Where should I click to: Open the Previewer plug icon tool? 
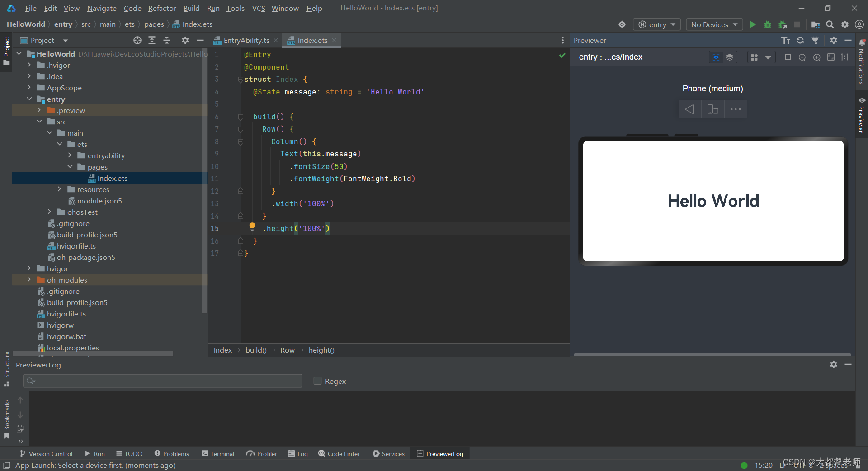pos(815,40)
